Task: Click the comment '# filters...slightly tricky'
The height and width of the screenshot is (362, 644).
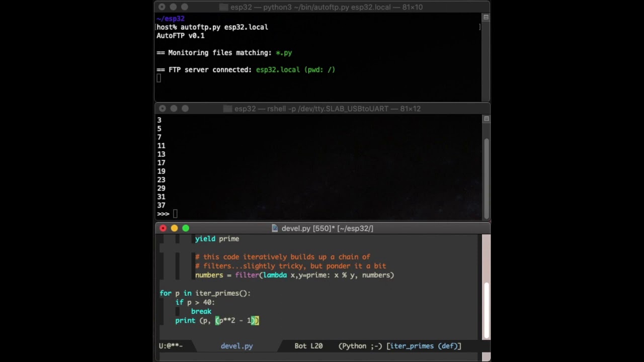Action: coord(291,266)
